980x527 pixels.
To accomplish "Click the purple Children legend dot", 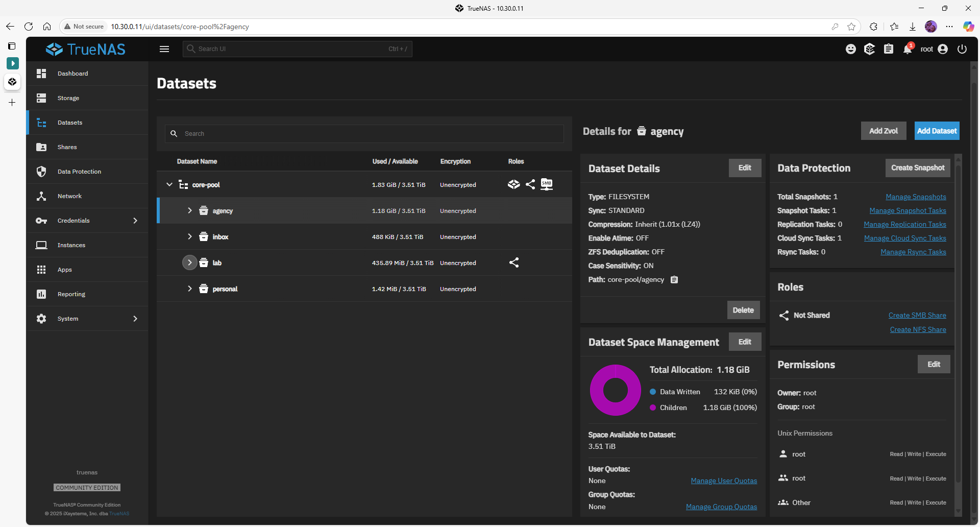I will (653, 408).
